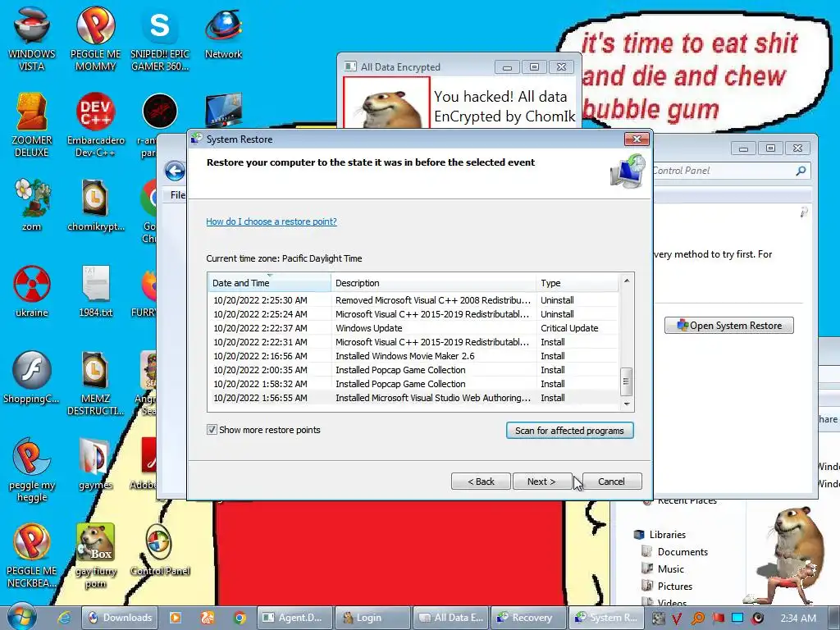The image size is (840, 630).
Task: Click the magnifier icon in system tray
Action: (697, 619)
